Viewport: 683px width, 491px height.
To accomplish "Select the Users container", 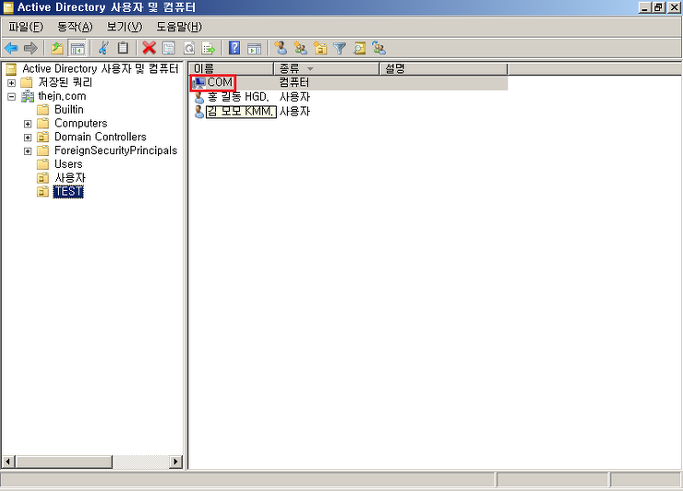I will coord(68,164).
